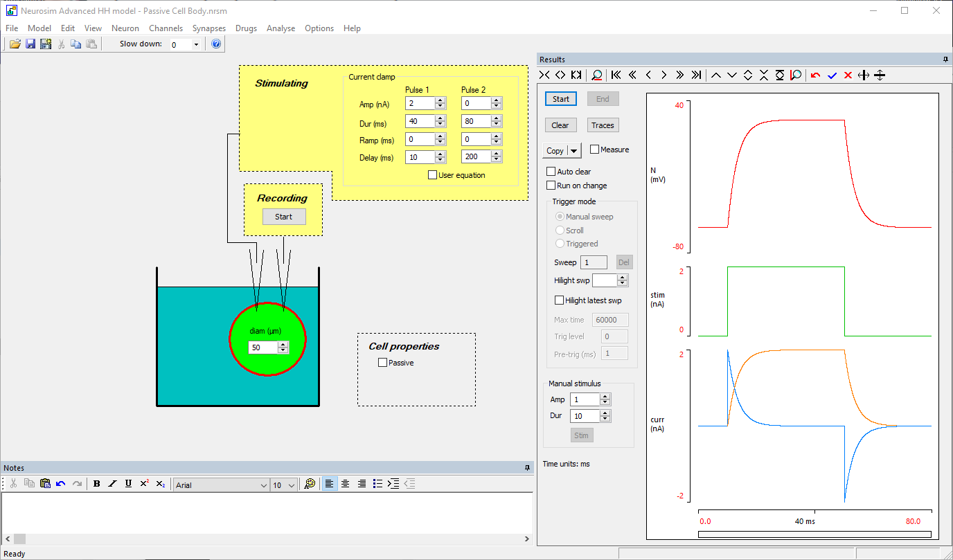Viewport: 953px width, 560px height.
Task: Click the red X icon in Results toolbar
Action: click(847, 75)
